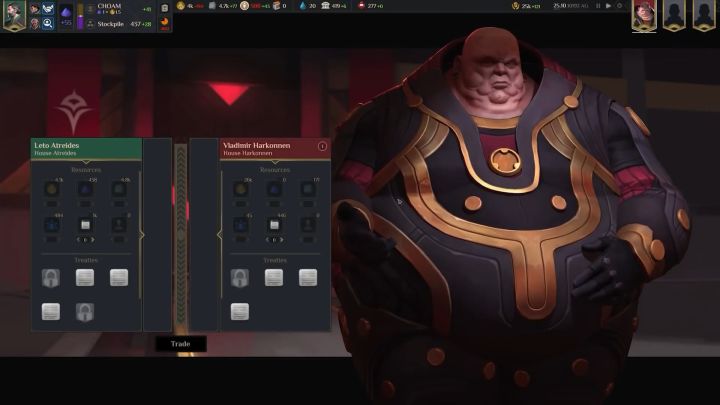Select white folder resource in Atreides panel
Image resolution: width=720 pixels, height=405 pixels.
85,225
